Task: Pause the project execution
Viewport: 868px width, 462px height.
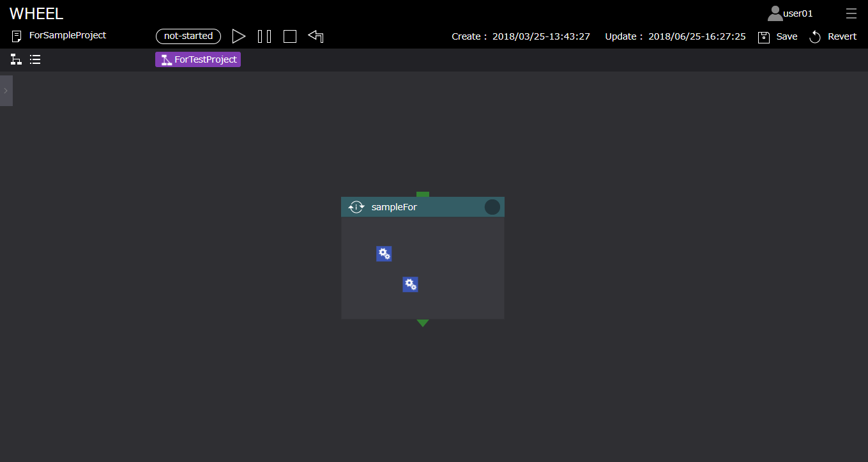Action: (x=264, y=36)
